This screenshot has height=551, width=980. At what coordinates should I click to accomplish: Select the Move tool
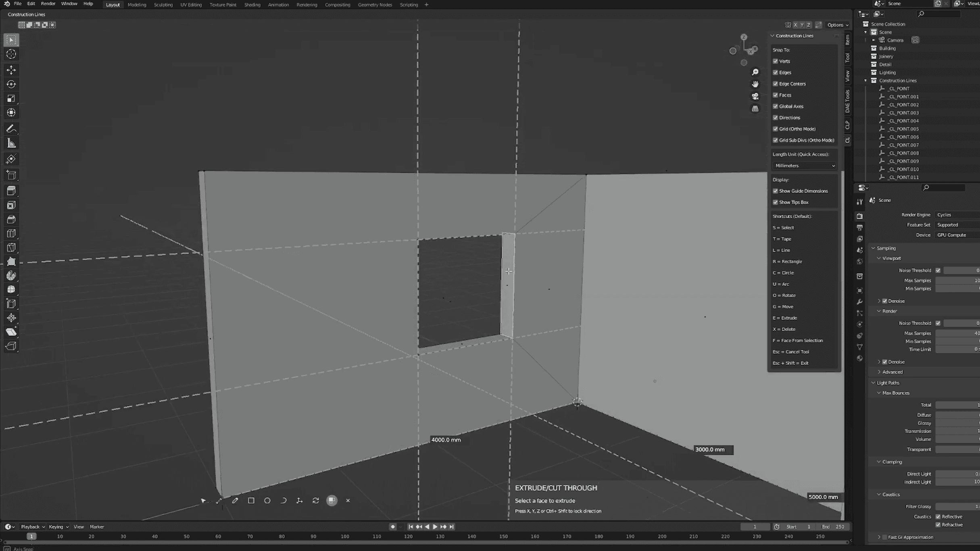point(11,70)
